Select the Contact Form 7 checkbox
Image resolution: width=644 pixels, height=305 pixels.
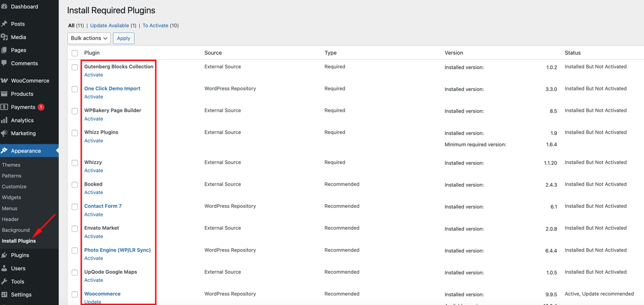click(74, 207)
